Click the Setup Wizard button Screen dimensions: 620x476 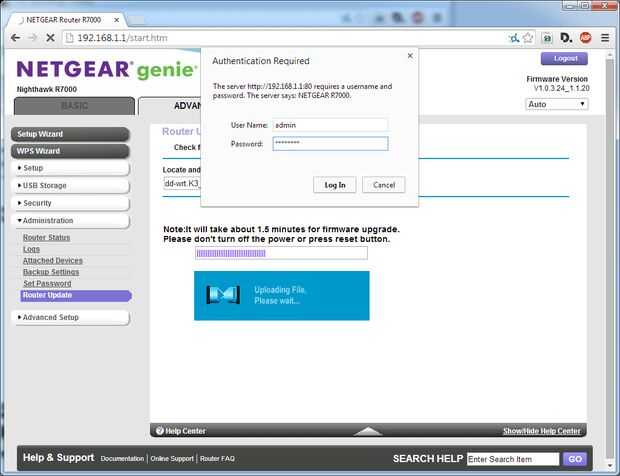coord(70,134)
